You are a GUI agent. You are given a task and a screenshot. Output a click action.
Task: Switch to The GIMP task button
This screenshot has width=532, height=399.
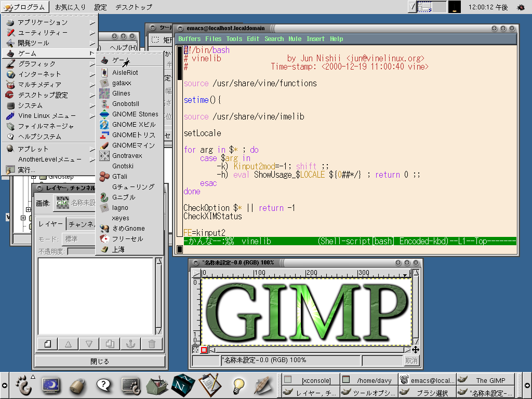point(485,380)
